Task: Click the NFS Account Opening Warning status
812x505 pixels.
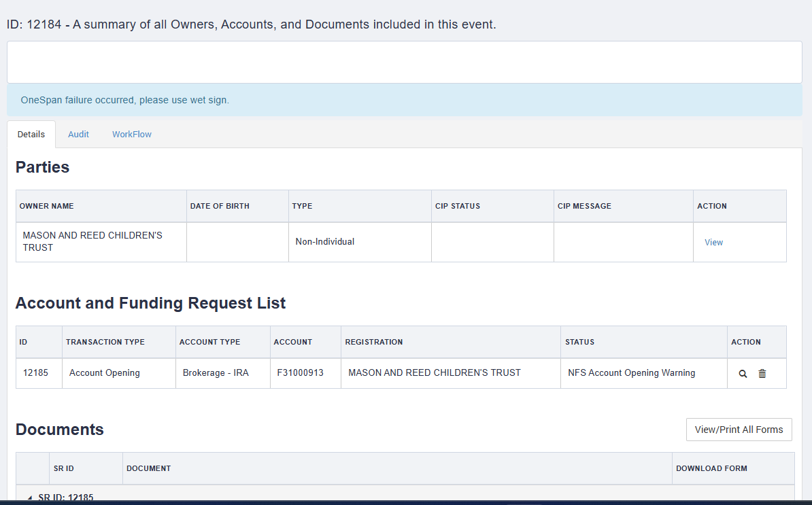Action: [631, 373]
